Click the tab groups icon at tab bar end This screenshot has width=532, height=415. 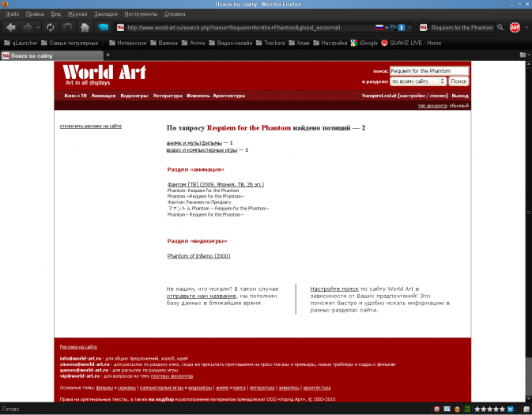pos(523,55)
